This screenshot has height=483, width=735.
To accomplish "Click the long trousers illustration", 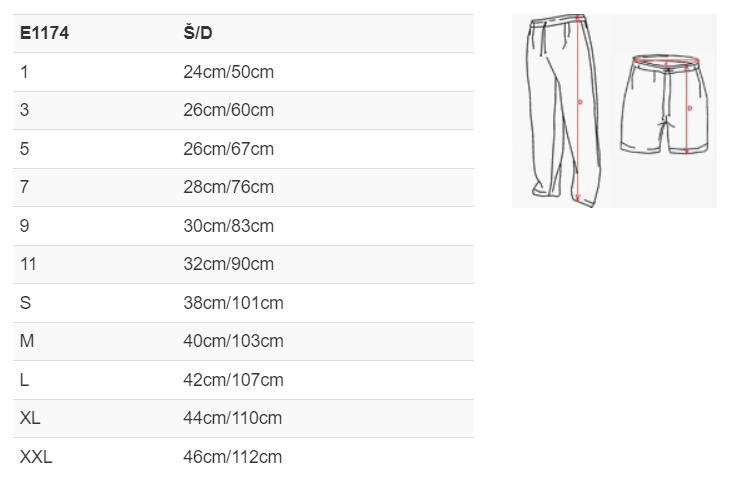I will [x=566, y=108].
